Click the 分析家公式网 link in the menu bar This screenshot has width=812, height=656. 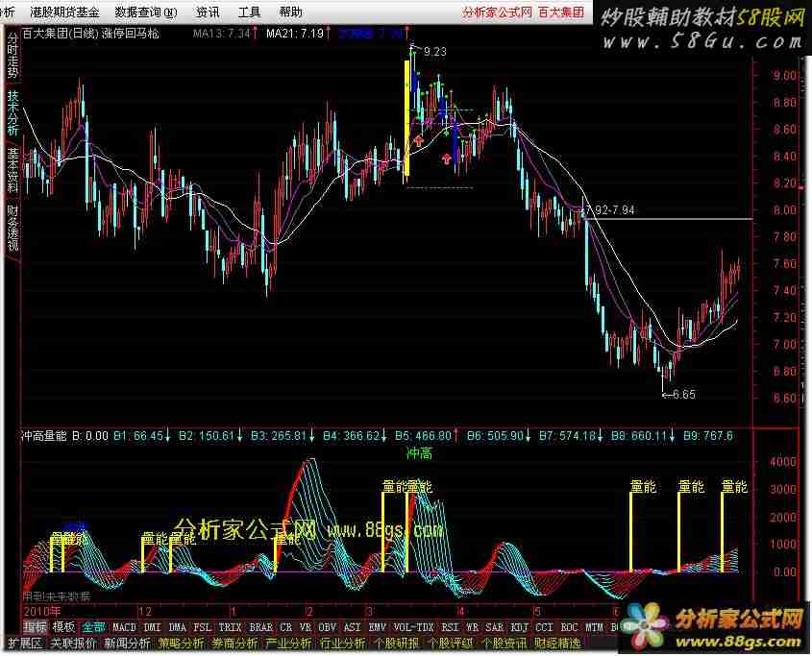coord(497,12)
